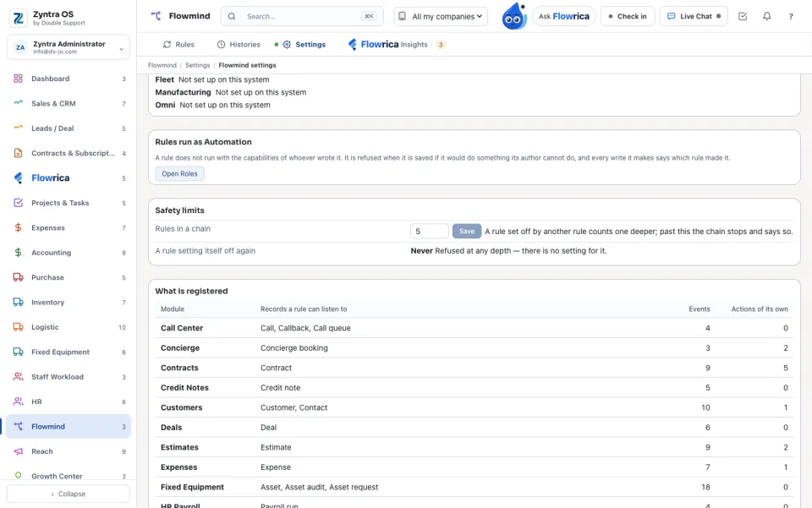Select the Customers module name

click(x=181, y=407)
